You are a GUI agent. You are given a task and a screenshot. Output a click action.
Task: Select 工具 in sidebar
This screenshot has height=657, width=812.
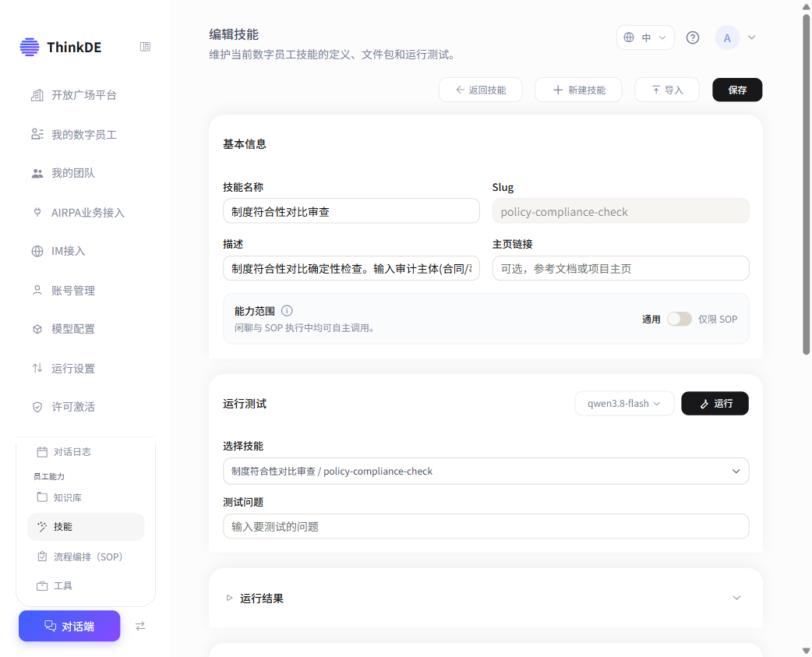coord(62,586)
